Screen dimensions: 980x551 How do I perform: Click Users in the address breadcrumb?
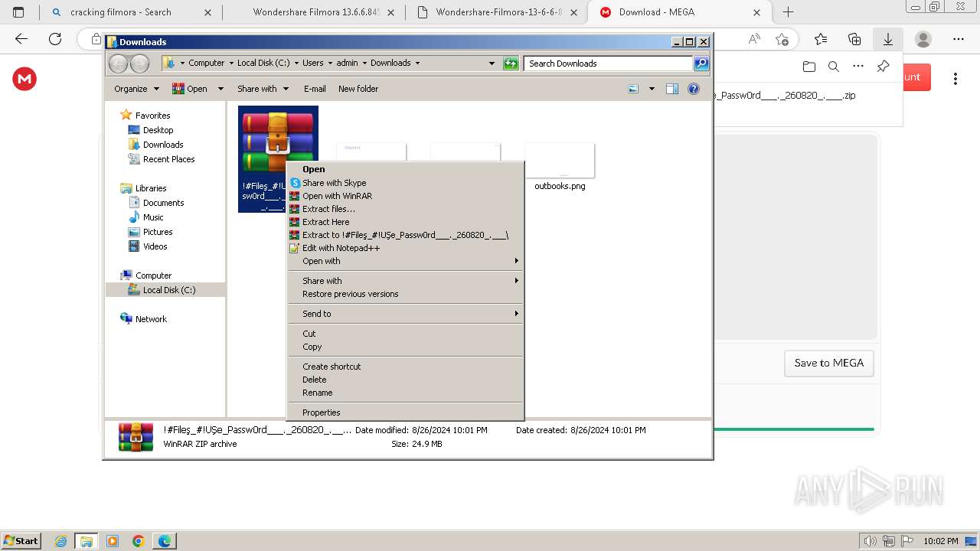(312, 63)
